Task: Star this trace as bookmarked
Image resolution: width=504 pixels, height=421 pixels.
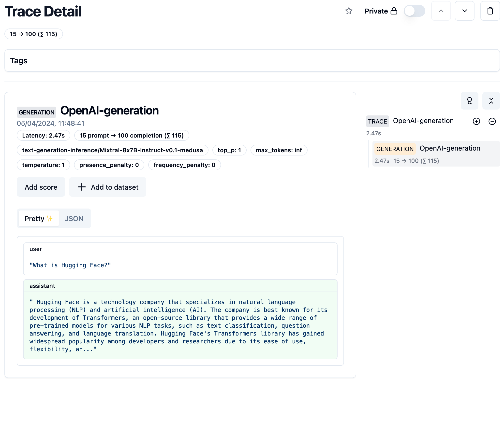Action: point(349,11)
